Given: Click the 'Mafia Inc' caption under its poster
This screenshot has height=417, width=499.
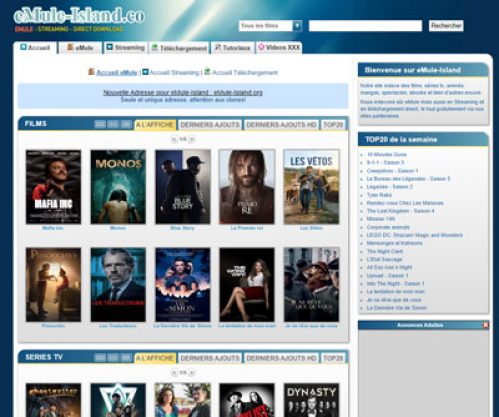Looking at the screenshot, I should tap(53, 228).
